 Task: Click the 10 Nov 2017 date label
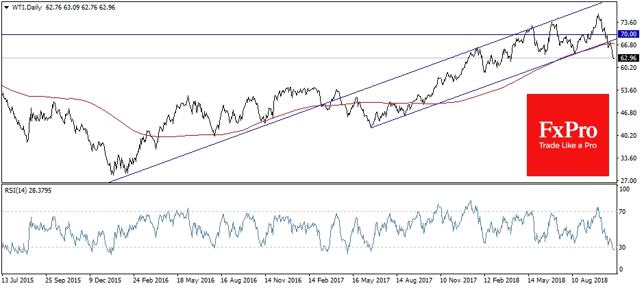click(x=458, y=280)
